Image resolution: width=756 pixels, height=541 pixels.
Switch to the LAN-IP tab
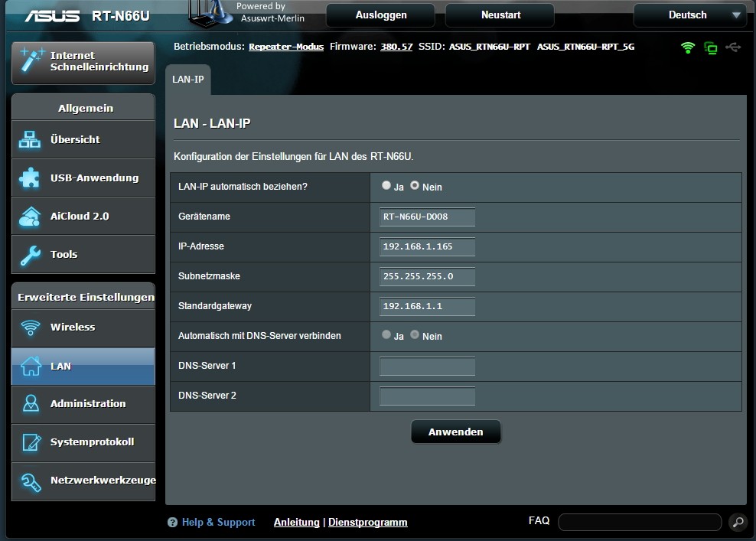point(188,79)
